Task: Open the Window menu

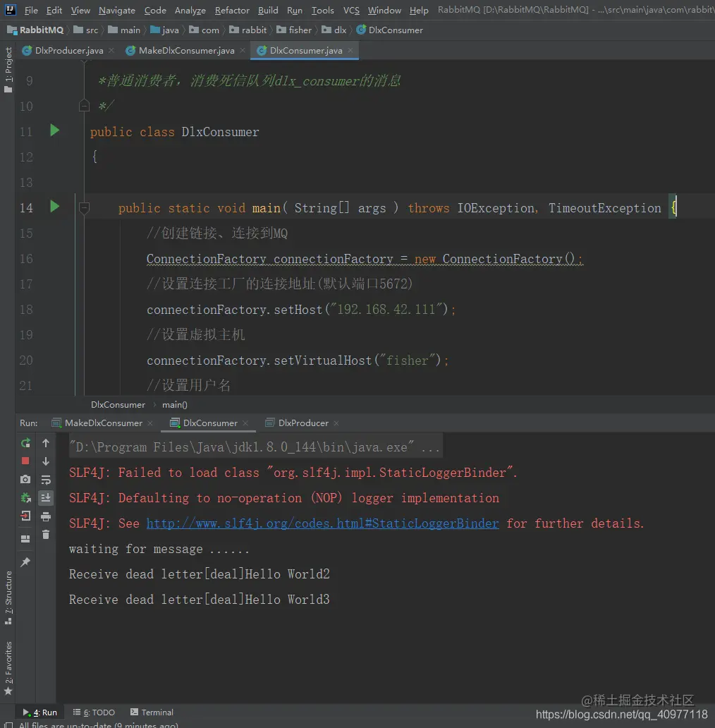Action: pos(384,10)
